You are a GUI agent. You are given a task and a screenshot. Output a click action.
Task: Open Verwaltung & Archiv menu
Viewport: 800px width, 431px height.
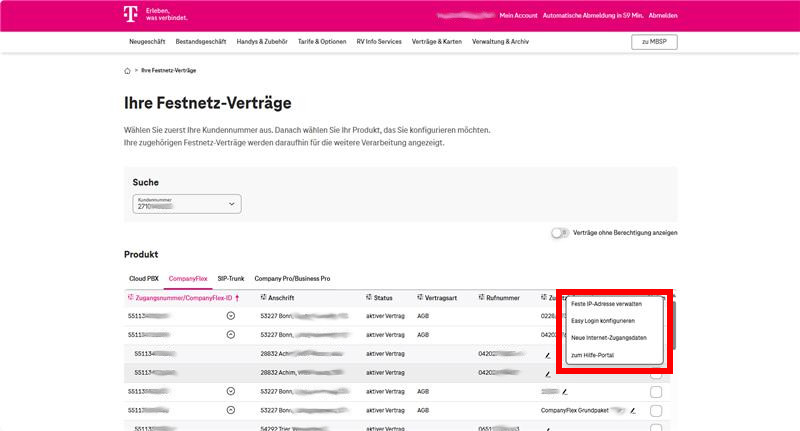pyautogui.click(x=500, y=42)
